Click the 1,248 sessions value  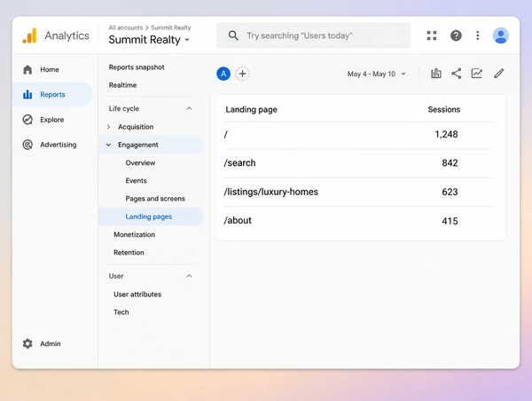pos(446,135)
